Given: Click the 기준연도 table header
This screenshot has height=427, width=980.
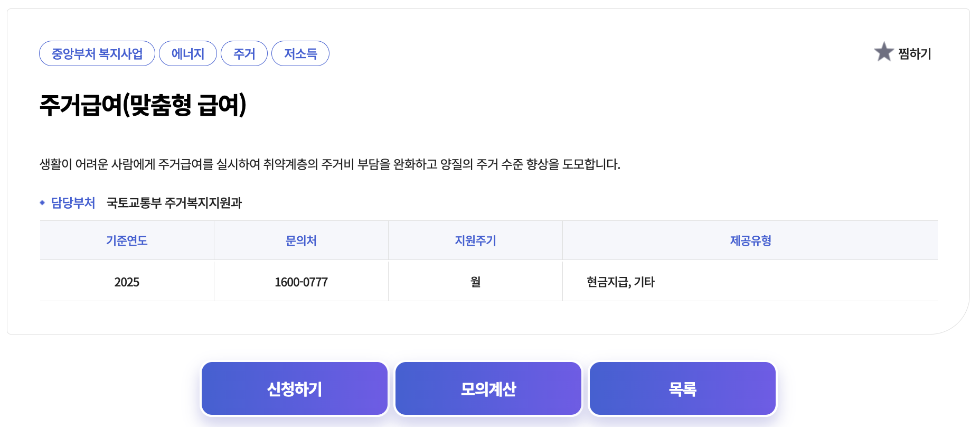Looking at the screenshot, I should coord(126,240).
